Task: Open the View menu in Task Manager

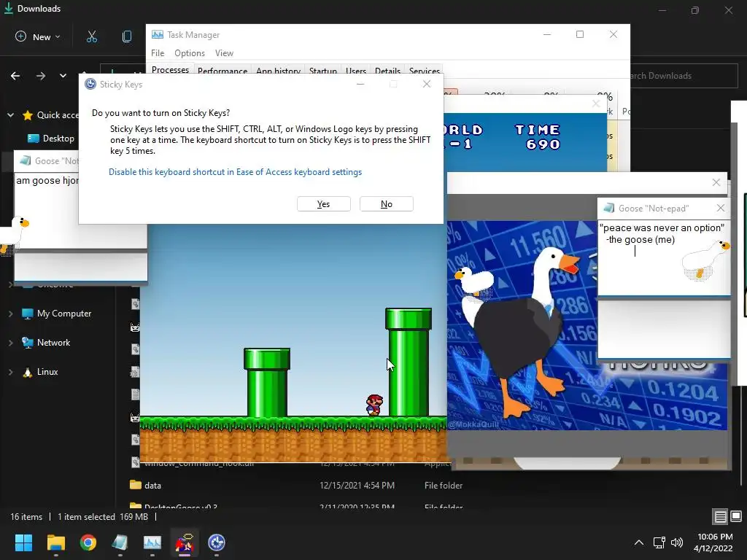Action: coord(224,52)
